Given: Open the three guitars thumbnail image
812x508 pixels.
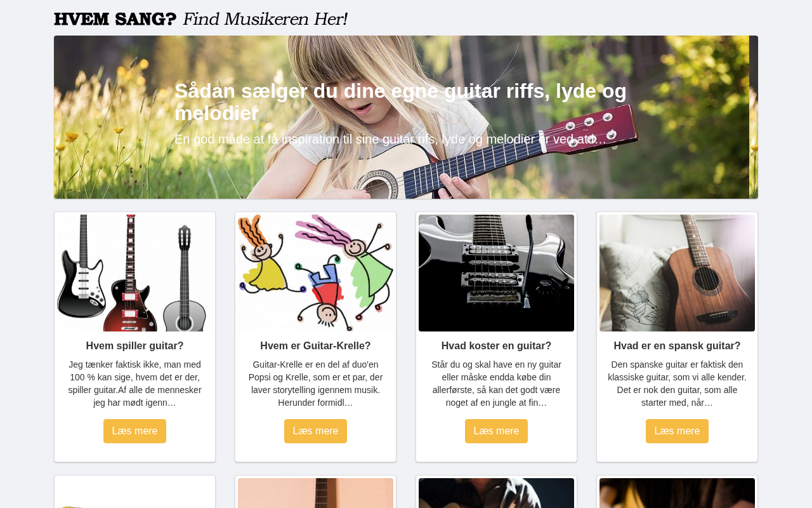Looking at the screenshot, I should pyautogui.click(x=134, y=273).
